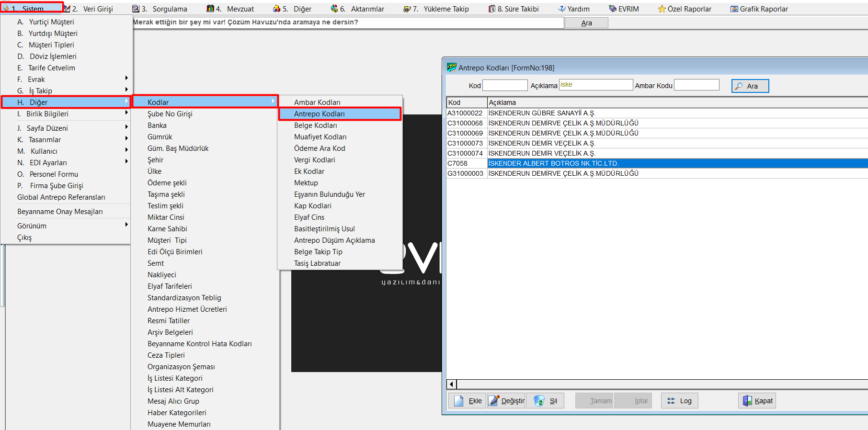Click the Ambar Kodu input field
868x430 pixels.
[x=697, y=85]
